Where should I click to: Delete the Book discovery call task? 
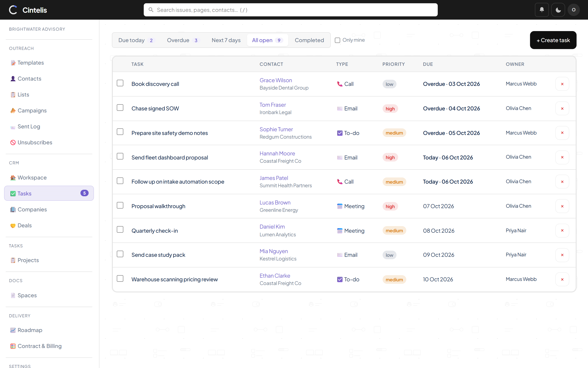[x=562, y=84]
